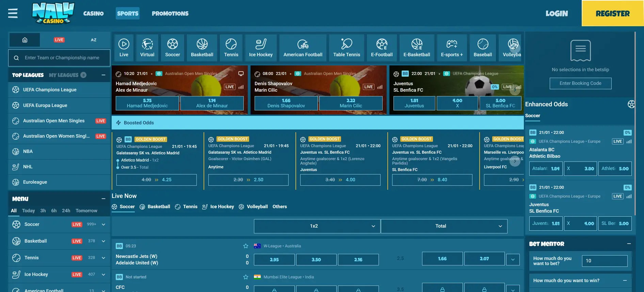Image resolution: width=644 pixels, height=292 pixels.
Task: Open the Total market dropdown
Action: 444,226
